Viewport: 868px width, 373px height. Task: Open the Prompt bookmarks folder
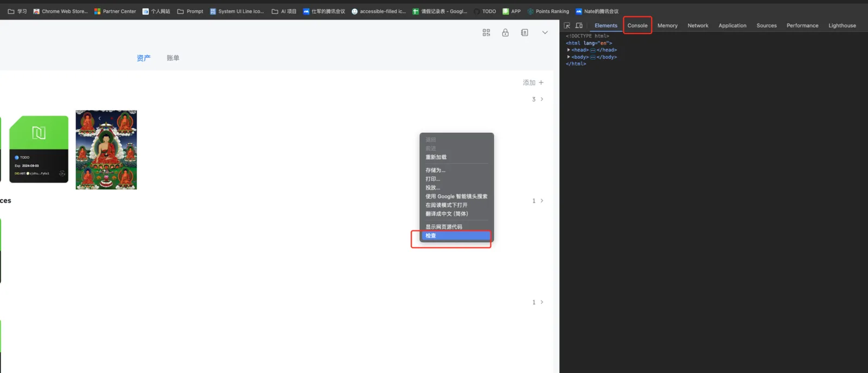190,11
